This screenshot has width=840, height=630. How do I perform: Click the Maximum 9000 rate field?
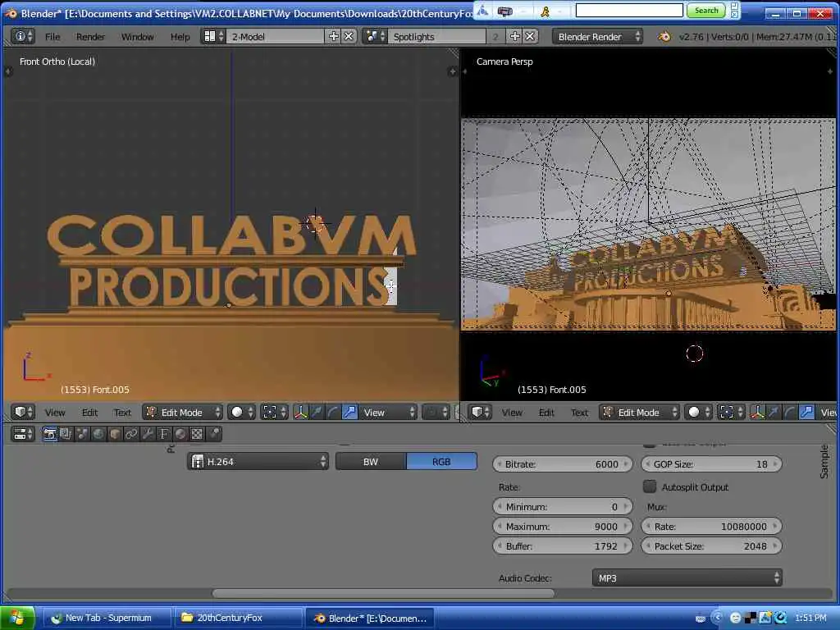(x=563, y=526)
